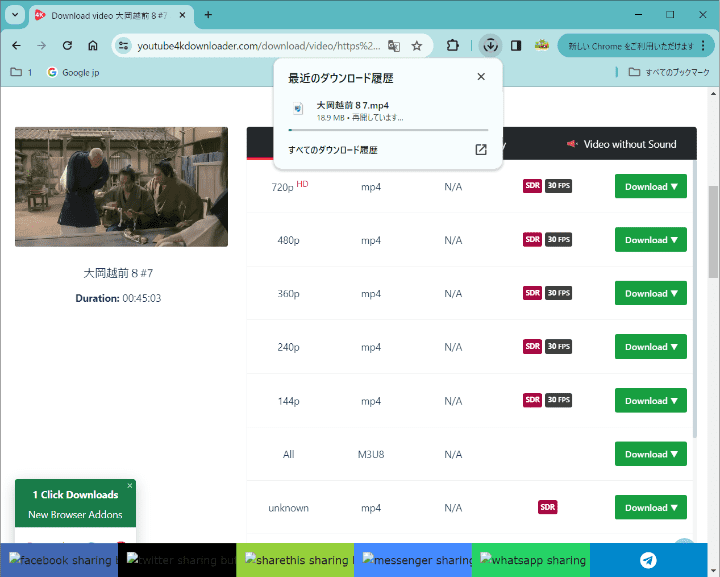Open the M3U8 row Download dropdown
720x577 pixels.
point(650,454)
